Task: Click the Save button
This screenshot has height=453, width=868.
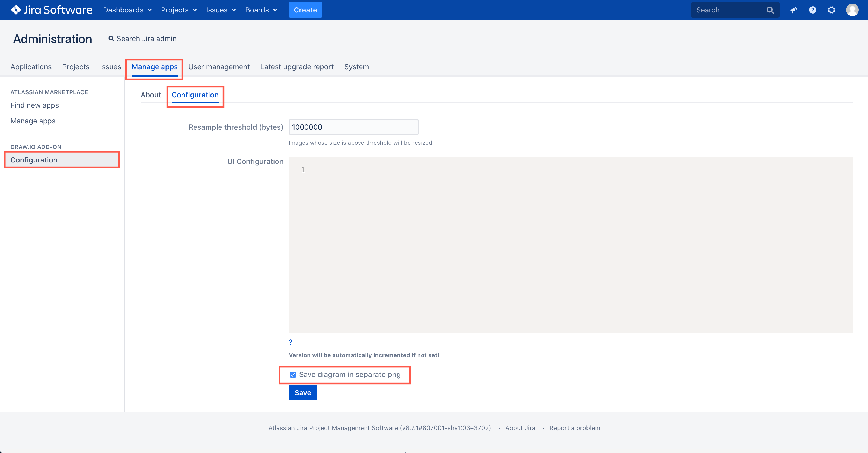Action: pos(303,392)
